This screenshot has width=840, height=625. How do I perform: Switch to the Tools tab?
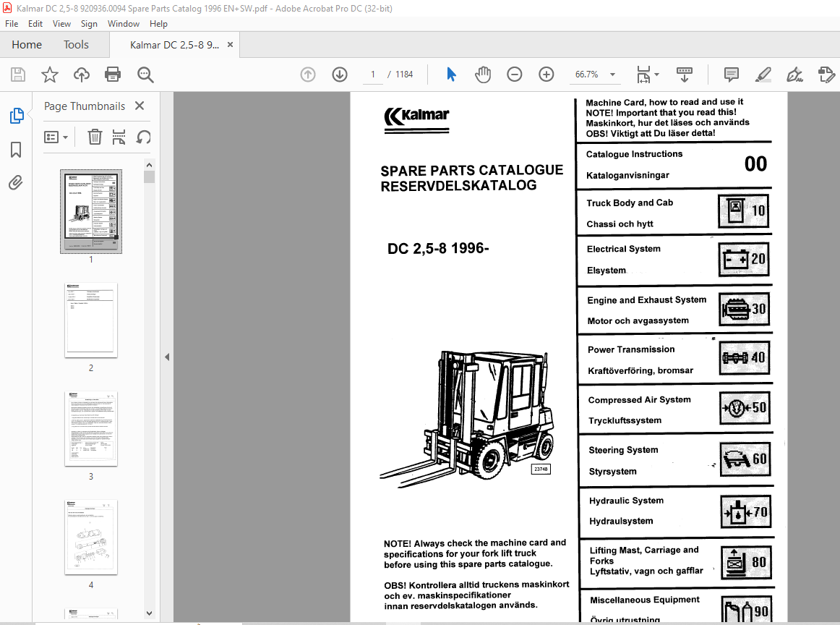coord(76,45)
